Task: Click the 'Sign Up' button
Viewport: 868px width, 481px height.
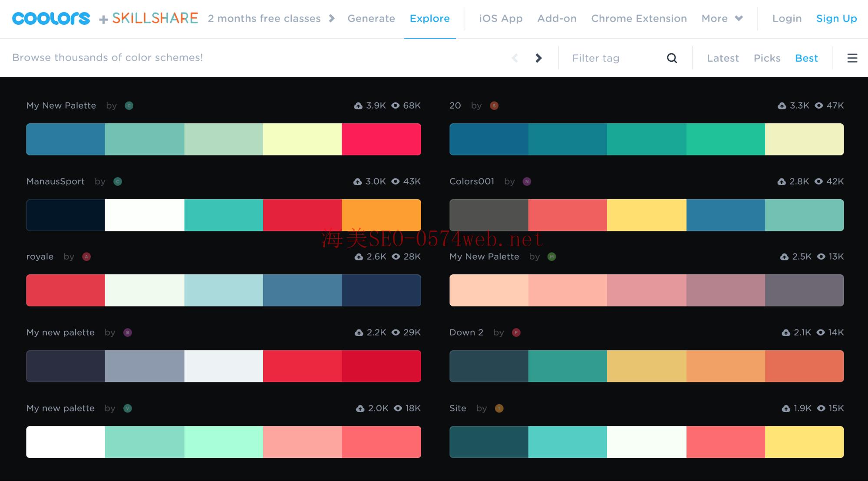Action: [x=836, y=18]
